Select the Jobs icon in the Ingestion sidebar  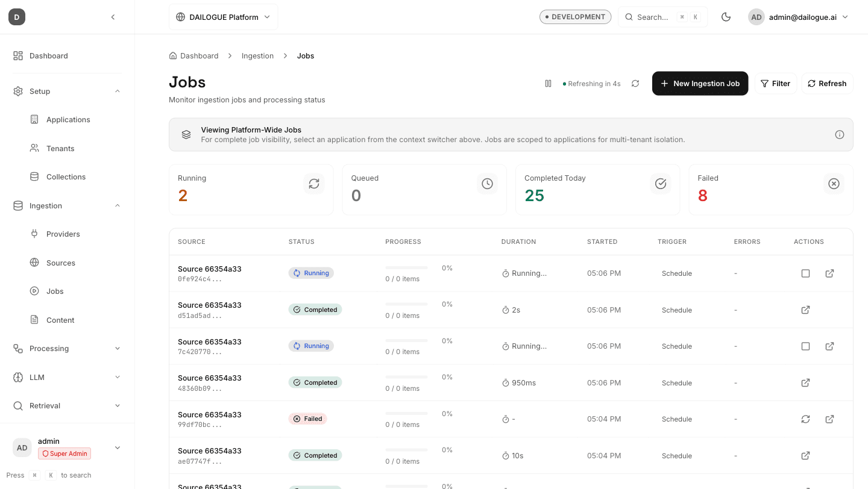tap(34, 291)
